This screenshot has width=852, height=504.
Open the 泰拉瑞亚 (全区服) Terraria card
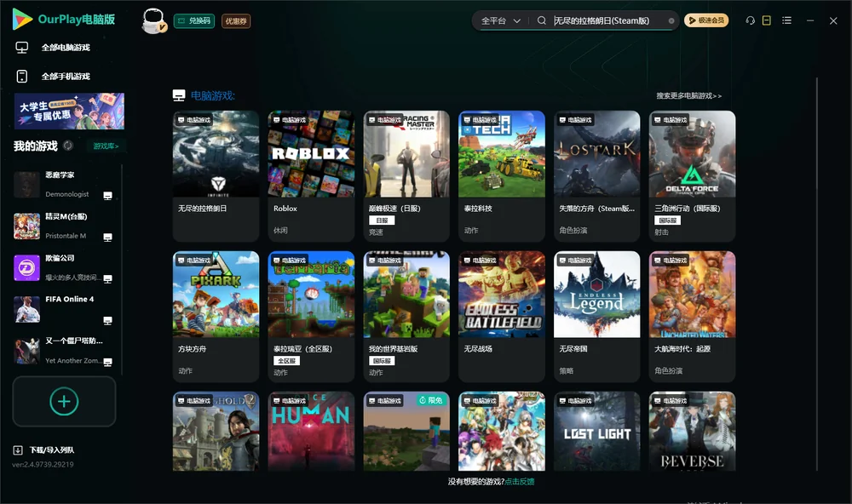point(311,316)
